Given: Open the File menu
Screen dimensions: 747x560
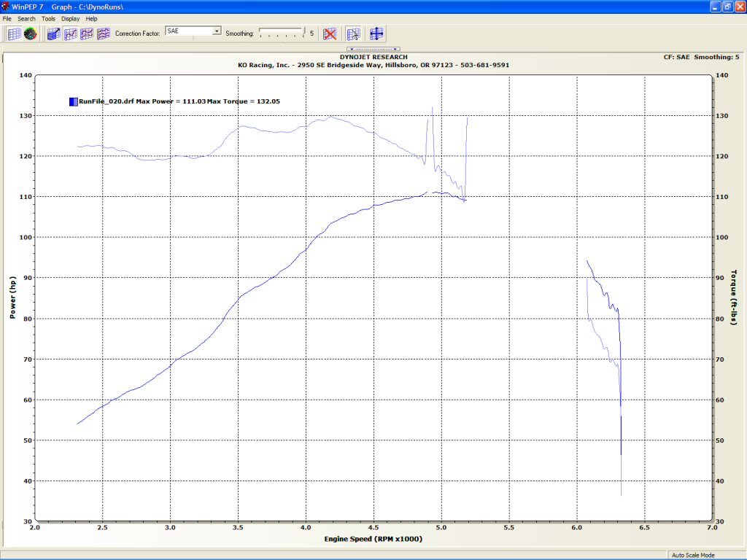Looking at the screenshot, I should coord(7,18).
